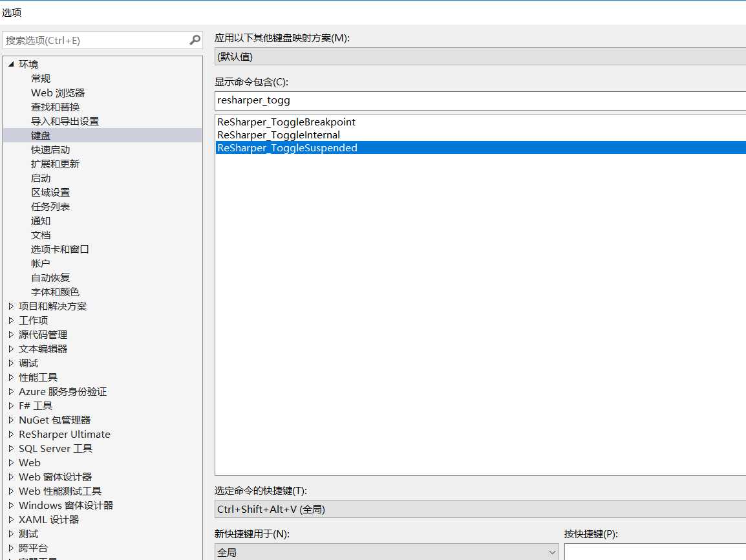Screen dimensions: 746x560
Task: Select ReSharper_ToggleInternal command
Action: point(480,135)
